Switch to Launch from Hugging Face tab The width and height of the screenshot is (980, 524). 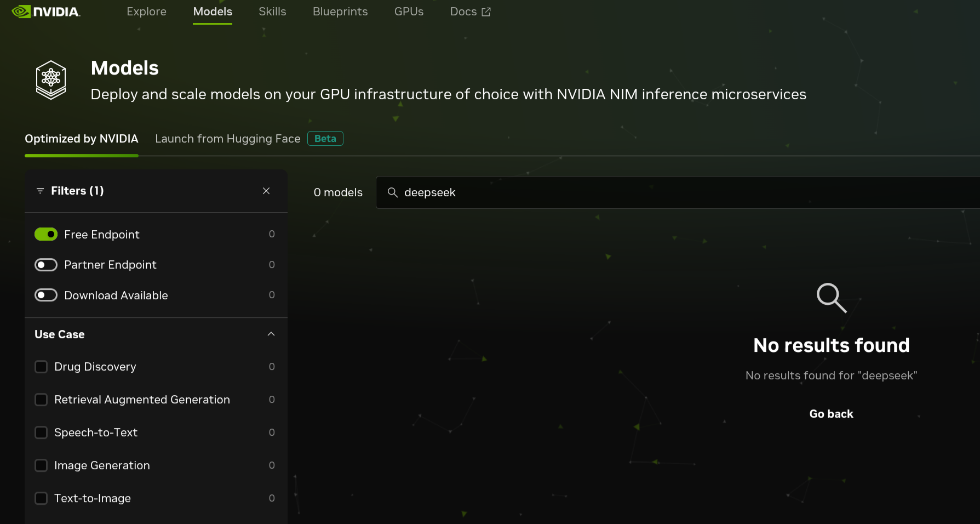coord(228,139)
